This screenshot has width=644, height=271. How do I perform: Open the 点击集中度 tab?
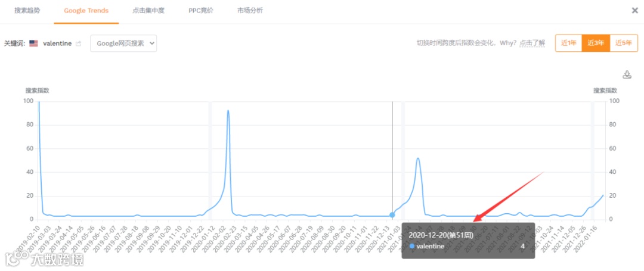pyautogui.click(x=148, y=11)
